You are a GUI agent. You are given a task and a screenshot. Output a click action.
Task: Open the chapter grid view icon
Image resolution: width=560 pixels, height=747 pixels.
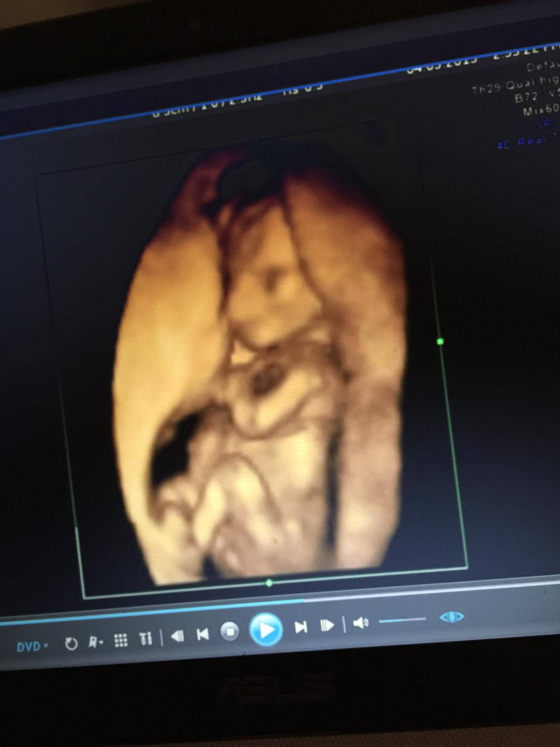click(121, 641)
